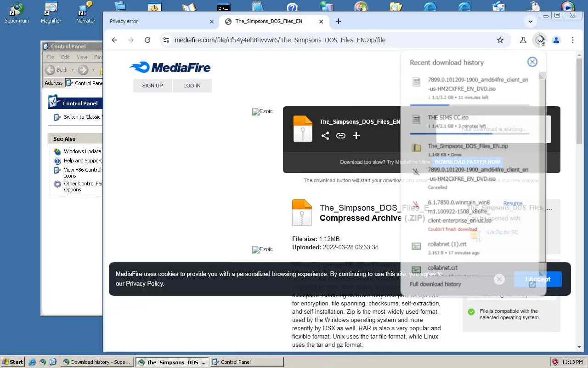Click Back button in Control Panel window

pos(56,70)
